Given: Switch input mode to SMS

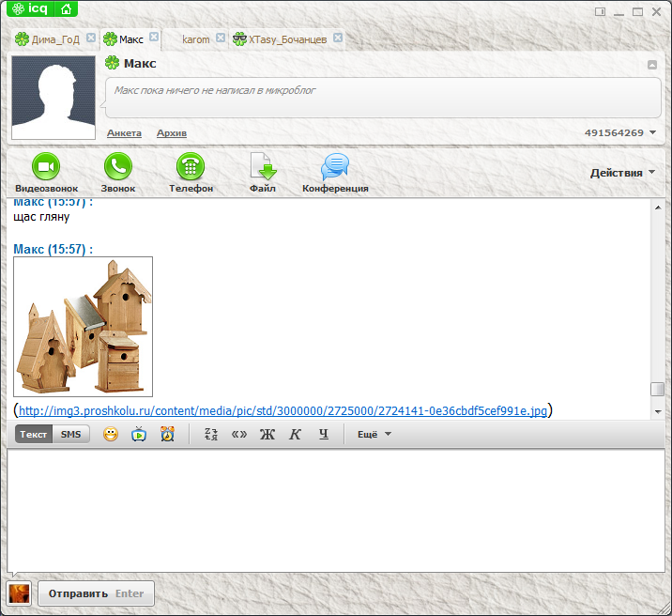Looking at the screenshot, I should coord(70,434).
